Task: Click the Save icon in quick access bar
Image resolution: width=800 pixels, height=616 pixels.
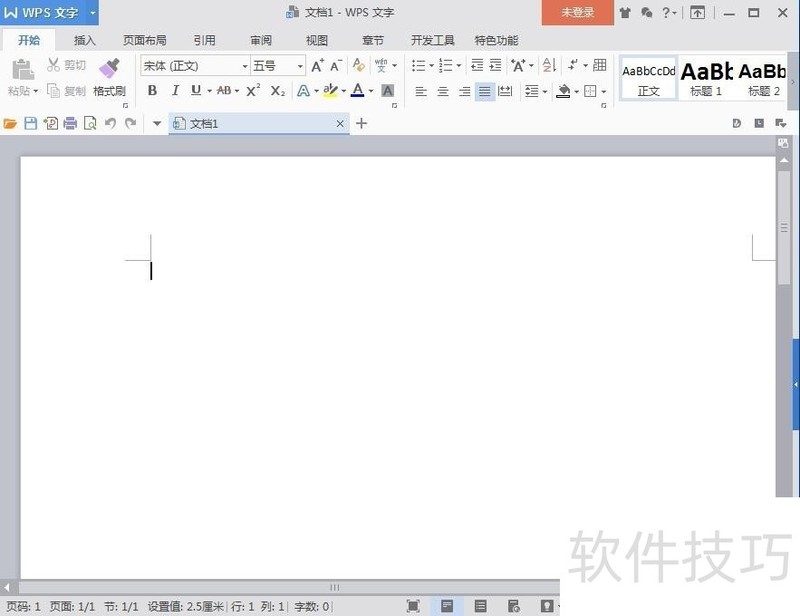Action: (30, 124)
